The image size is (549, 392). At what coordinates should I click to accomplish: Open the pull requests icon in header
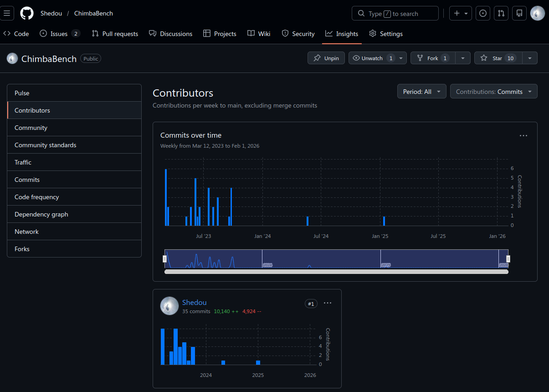pyautogui.click(x=501, y=13)
